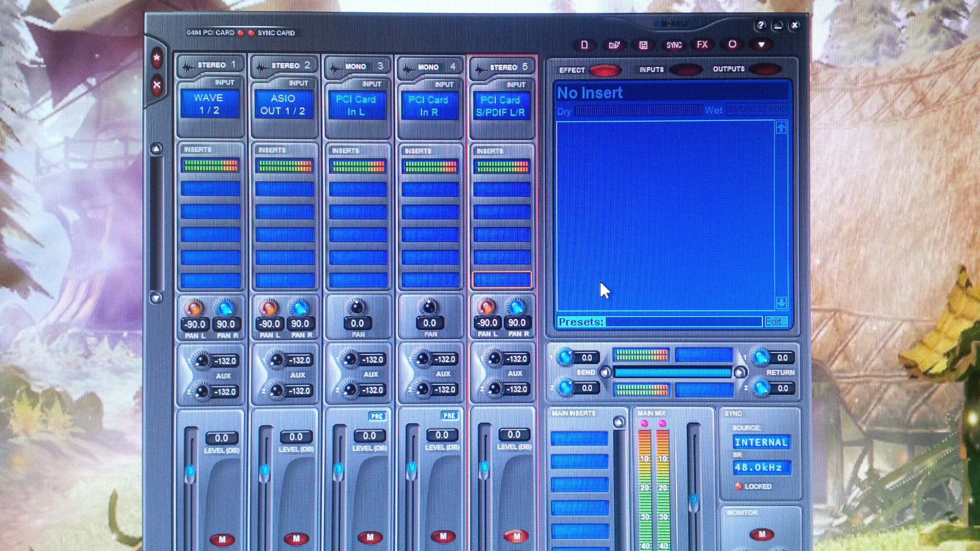Click the help question mark icon
This screenshot has width=980, height=551.
tap(760, 26)
